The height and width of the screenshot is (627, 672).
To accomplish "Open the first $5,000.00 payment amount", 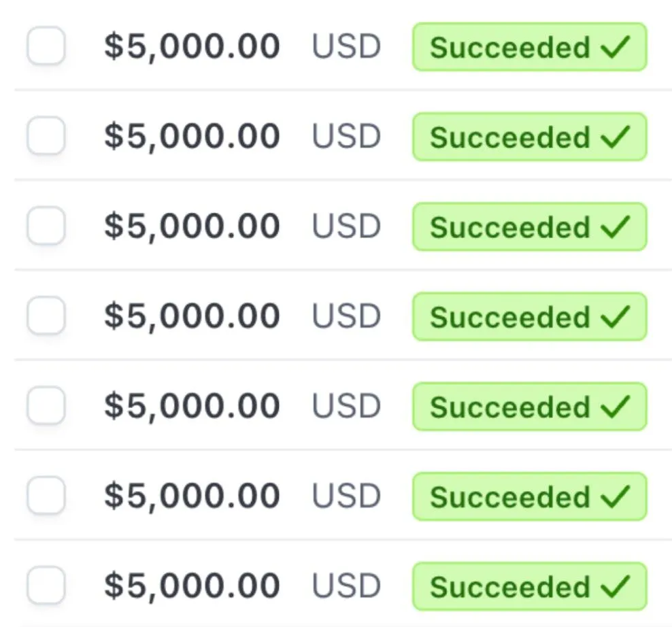I will pyautogui.click(x=192, y=47).
